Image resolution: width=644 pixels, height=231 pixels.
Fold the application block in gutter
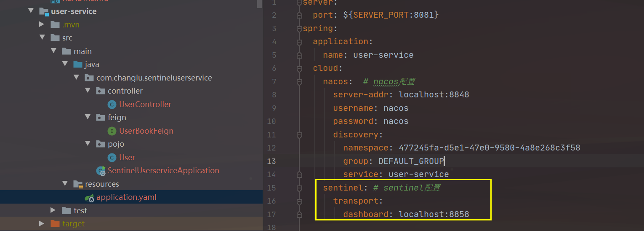pyautogui.click(x=299, y=42)
